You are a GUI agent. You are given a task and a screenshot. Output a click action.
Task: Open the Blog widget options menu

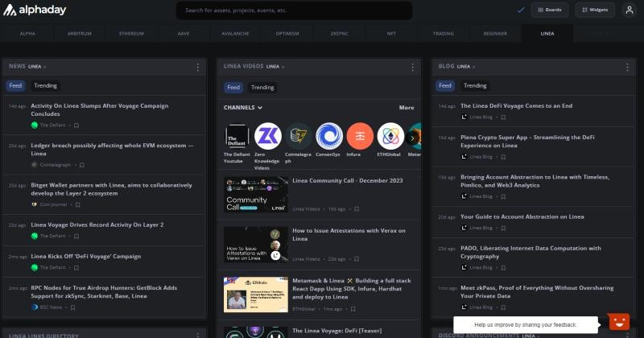click(x=627, y=67)
